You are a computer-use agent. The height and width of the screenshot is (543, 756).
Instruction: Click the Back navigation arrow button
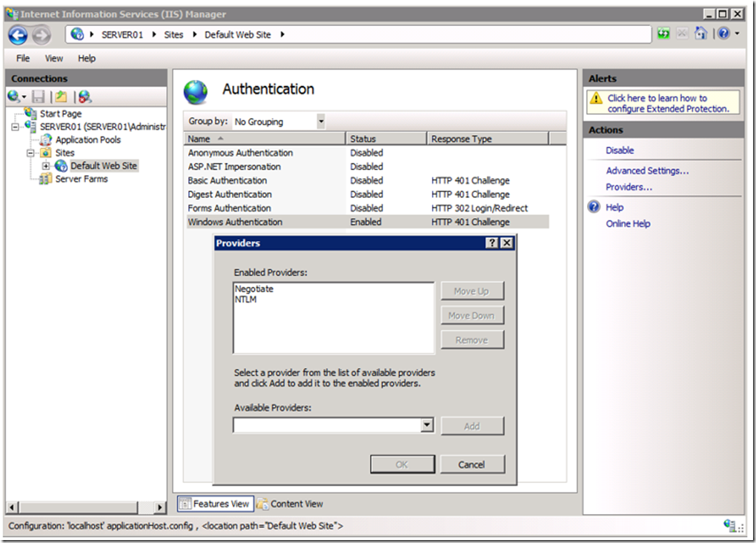pyautogui.click(x=19, y=35)
